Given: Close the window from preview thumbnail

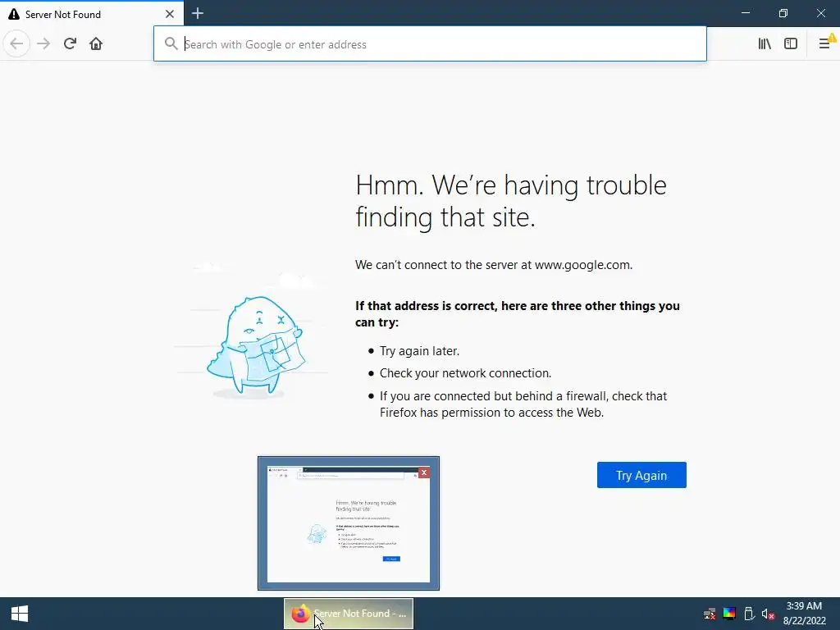Looking at the screenshot, I should (424, 472).
